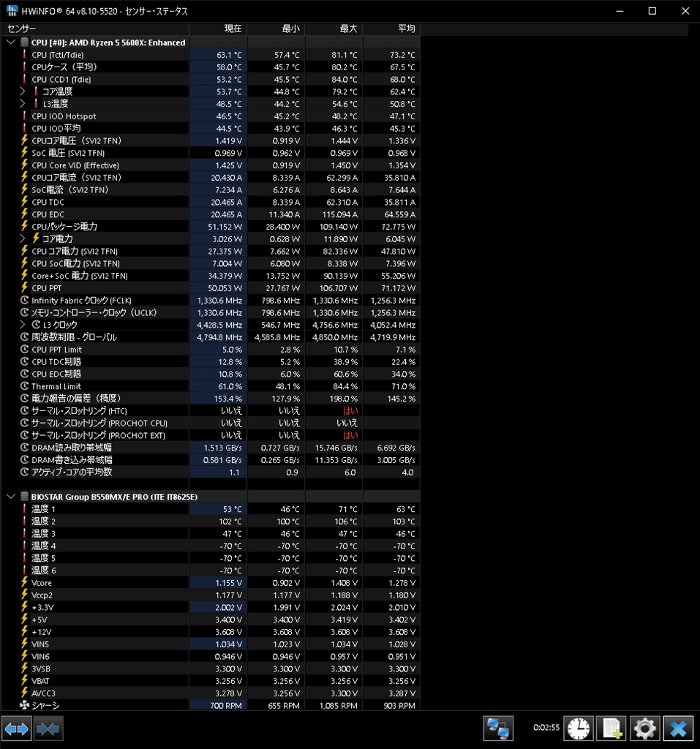Select the アクティブ・コアの平均数 row
The width and height of the screenshot is (700, 749).
pos(211,472)
